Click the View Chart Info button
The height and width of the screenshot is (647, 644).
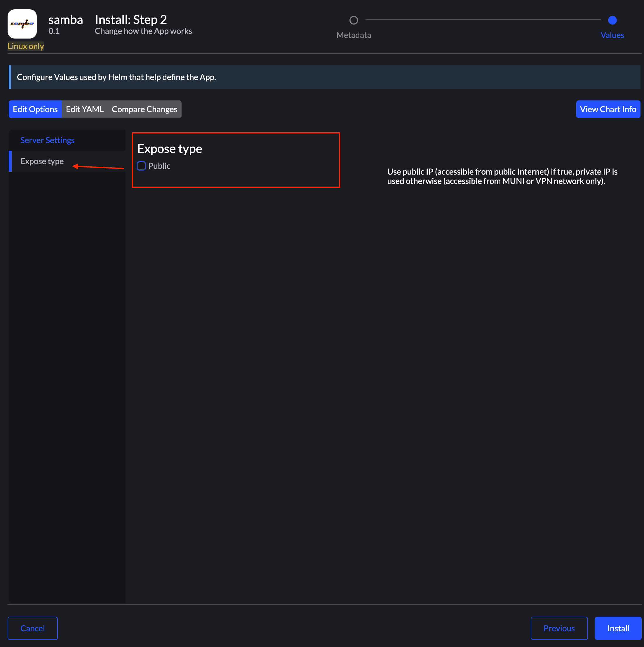tap(608, 109)
